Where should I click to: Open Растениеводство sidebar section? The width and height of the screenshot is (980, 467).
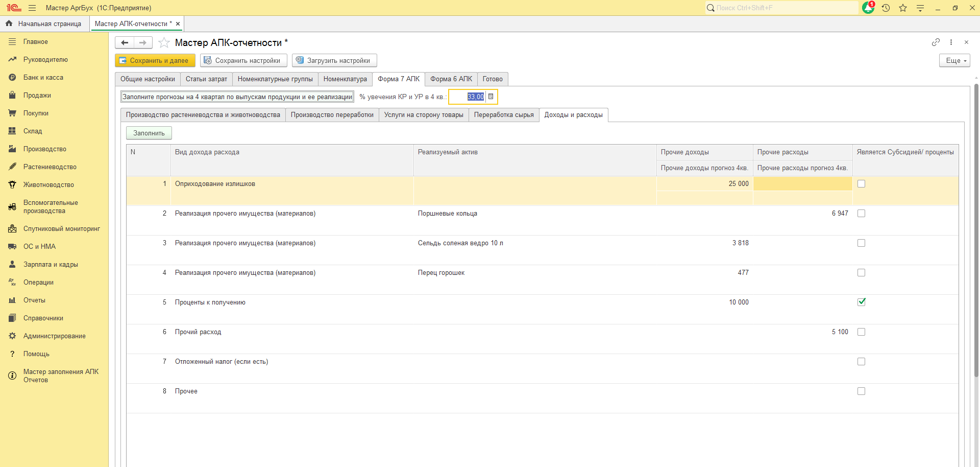[50, 167]
